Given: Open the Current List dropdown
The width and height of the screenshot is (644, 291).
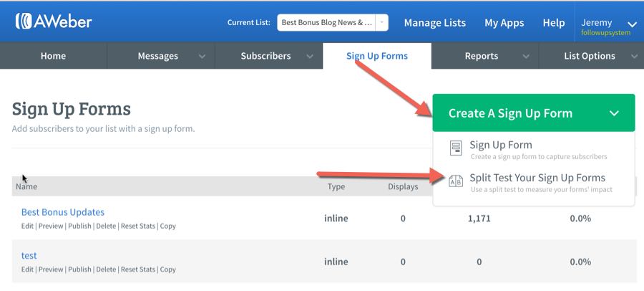Looking at the screenshot, I should 333,23.
